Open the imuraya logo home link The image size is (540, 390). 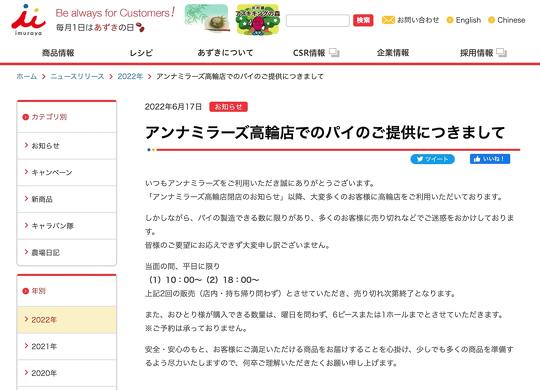coord(28,20)
